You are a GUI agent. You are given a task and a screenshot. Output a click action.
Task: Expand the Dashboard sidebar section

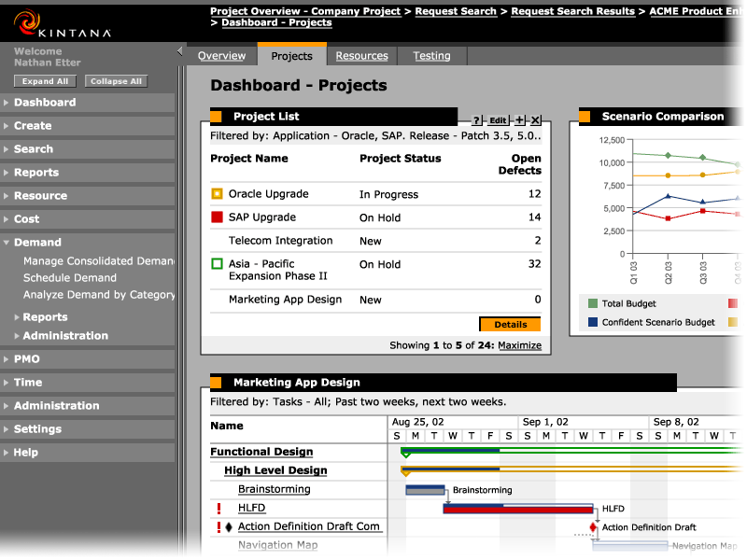tap(7, 103)
